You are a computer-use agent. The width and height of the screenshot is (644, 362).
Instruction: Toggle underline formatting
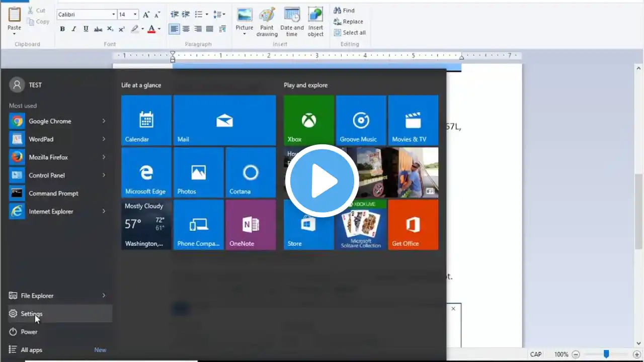pos(86,29)
